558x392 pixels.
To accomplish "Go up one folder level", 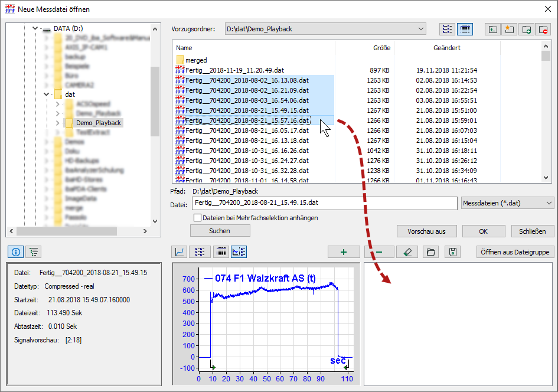I will point(493,29).
